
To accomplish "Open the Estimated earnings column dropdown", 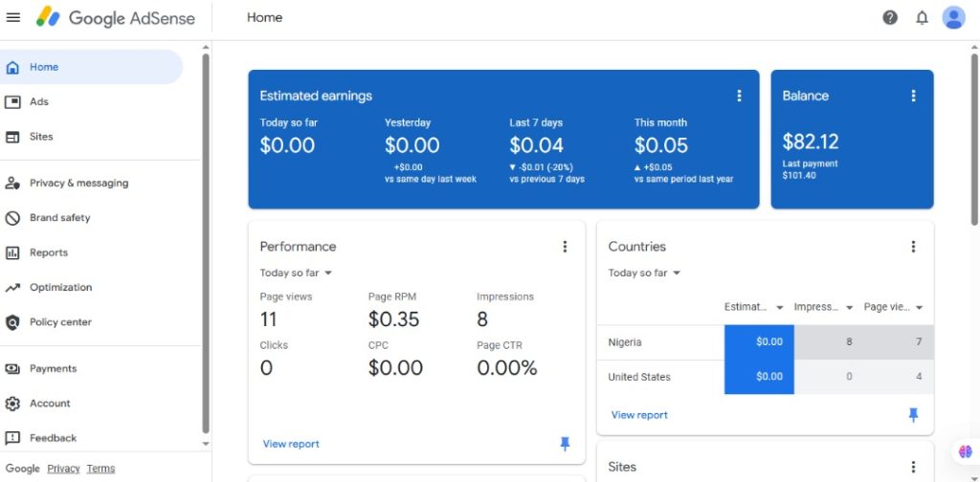I will coord(779,308).
